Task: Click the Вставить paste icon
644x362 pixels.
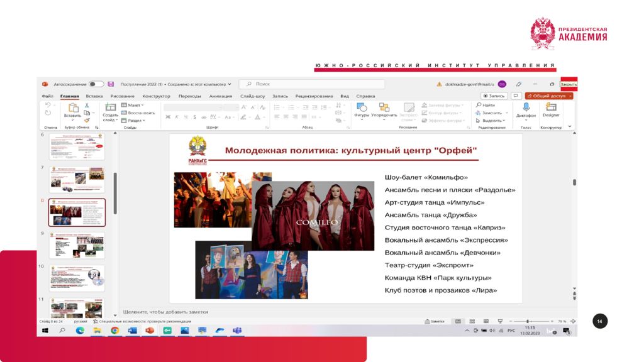Action: click(x=73, y=108)
